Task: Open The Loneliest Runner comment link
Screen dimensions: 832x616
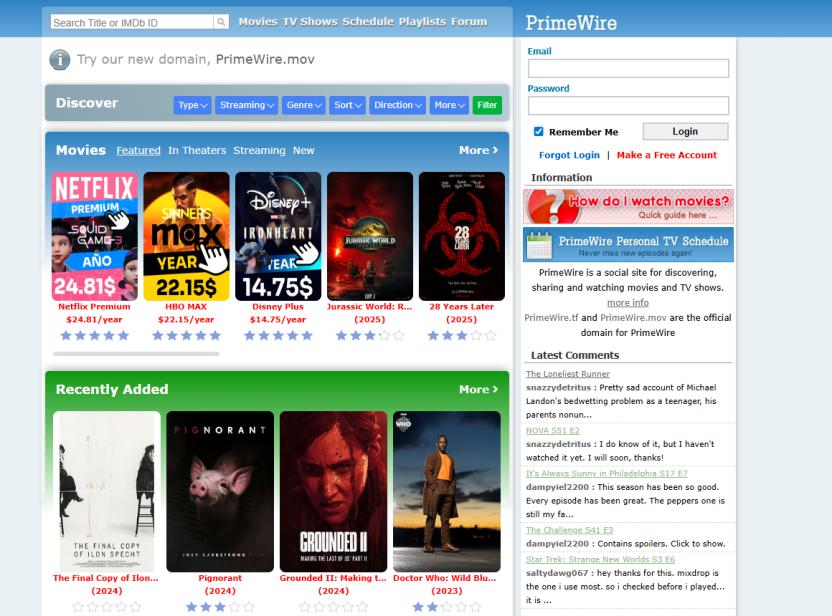Action: click(568, 374)
